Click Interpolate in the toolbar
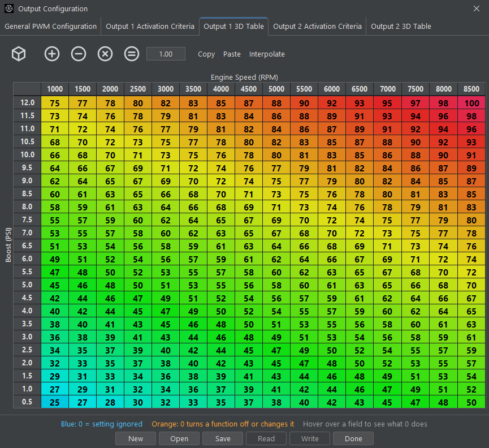The height and width of the screenshot is (448, 489). [267, 54]
